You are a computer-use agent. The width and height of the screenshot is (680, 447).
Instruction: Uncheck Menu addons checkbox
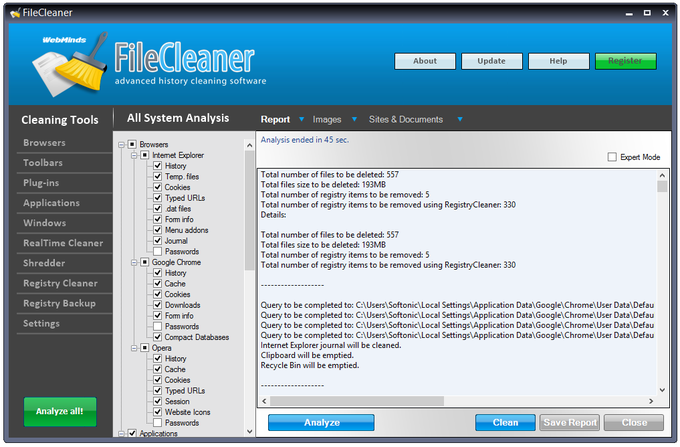(x=157, y=230)
